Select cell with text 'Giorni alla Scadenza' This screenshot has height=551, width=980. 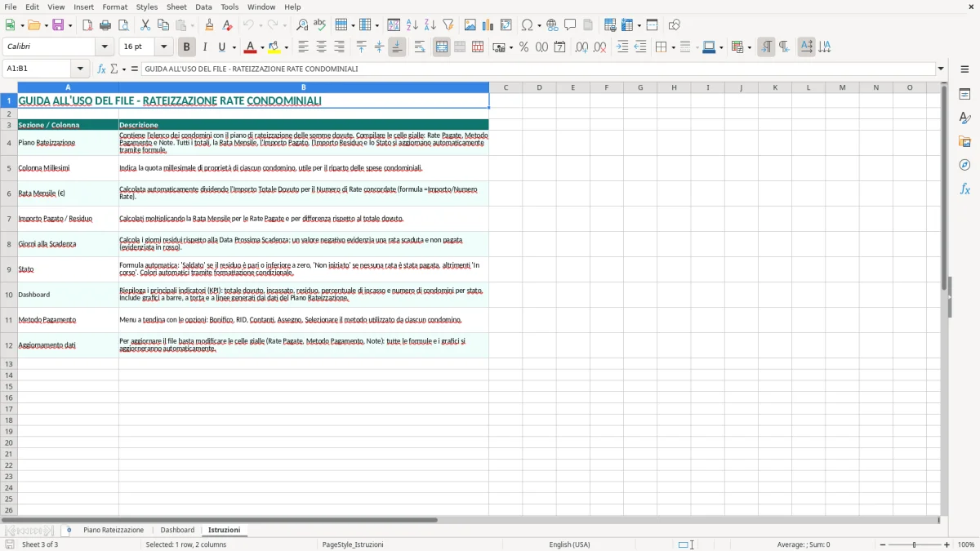(x=68, y=244)
